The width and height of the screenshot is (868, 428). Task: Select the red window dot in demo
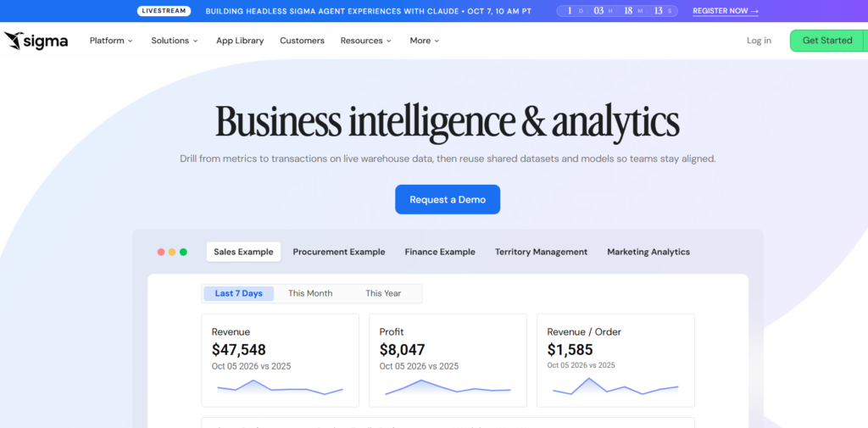(161, 252)
